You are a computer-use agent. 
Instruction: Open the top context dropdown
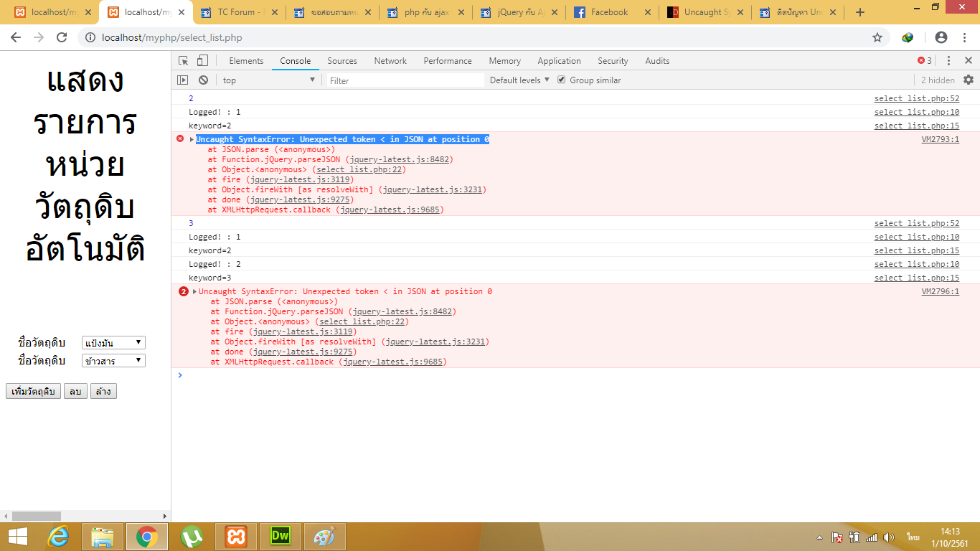click(x=268, y=80)
